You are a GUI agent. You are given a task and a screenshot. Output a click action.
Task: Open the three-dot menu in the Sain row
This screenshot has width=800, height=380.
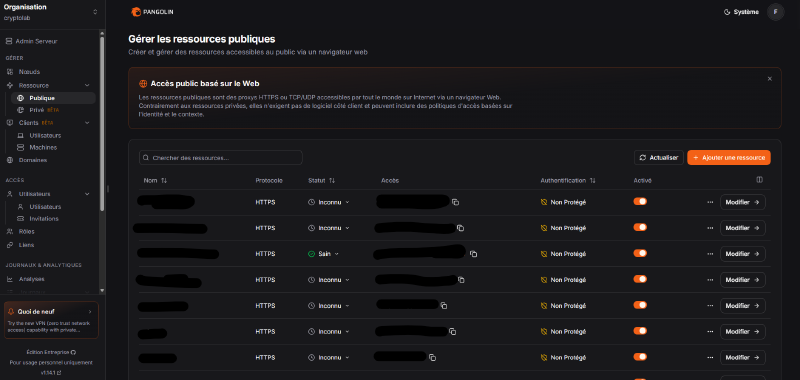[710, 254]
